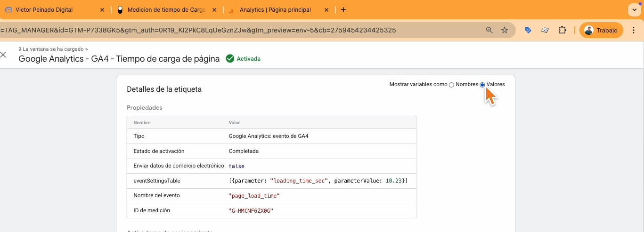Open the Extensions puzzle piece icon
Viewport: 644px width, 232px height.
pos(562,30)
